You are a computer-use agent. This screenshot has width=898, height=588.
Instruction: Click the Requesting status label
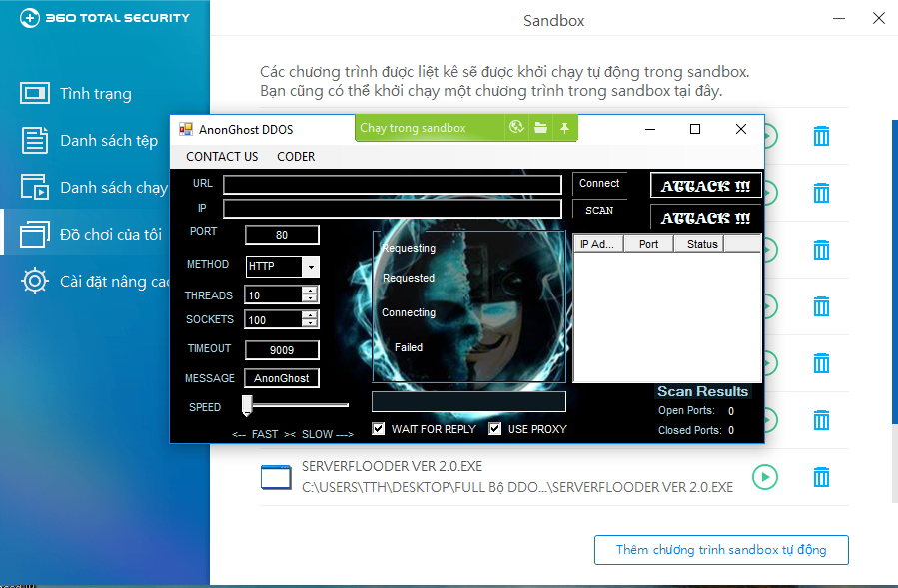tap(409, 248)
